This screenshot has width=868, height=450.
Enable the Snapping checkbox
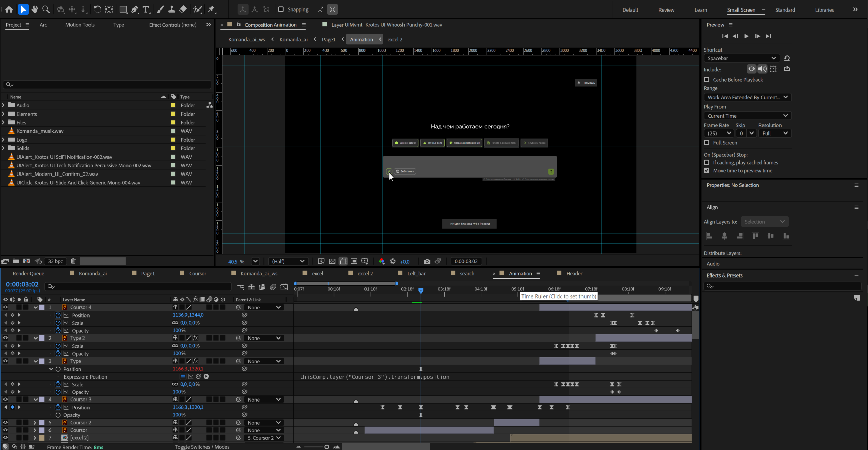coord(281,9)
